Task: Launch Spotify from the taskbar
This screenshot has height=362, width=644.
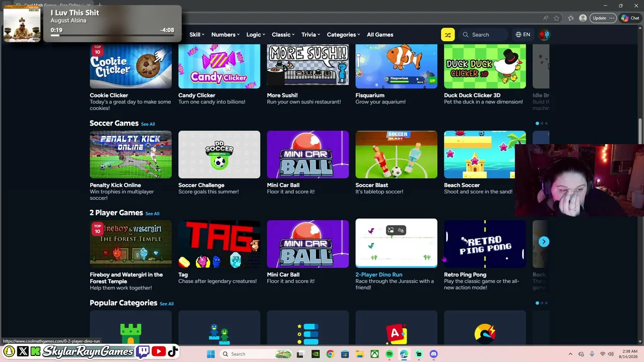Action: 389,354
